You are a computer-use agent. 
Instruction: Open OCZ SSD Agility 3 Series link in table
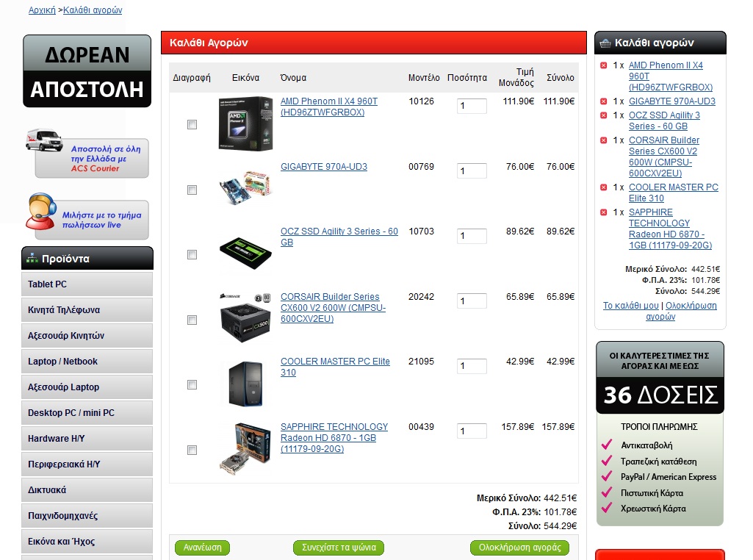(339, 237)
